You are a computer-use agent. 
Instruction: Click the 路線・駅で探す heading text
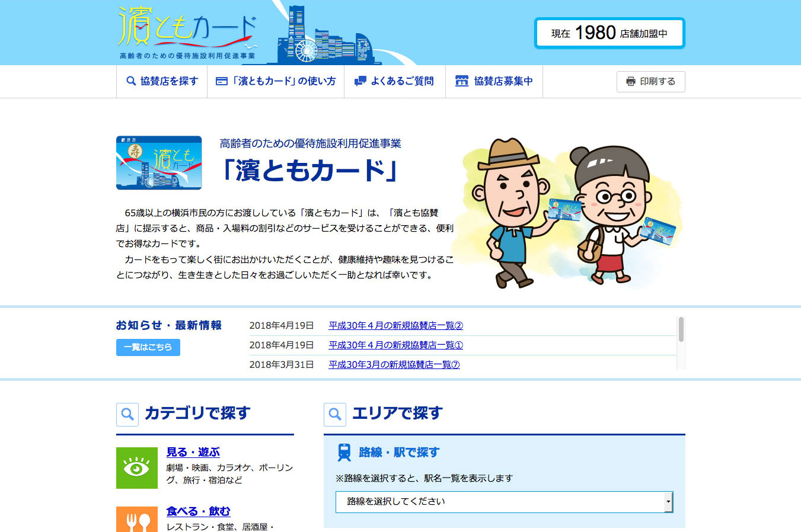click(400, 453)
